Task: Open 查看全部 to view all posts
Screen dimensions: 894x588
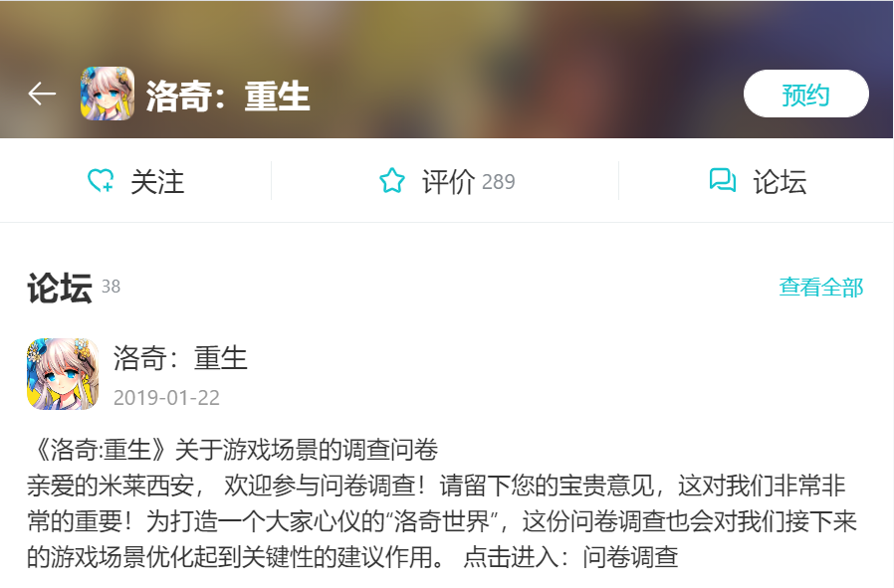Action: (x=821, y=287)
